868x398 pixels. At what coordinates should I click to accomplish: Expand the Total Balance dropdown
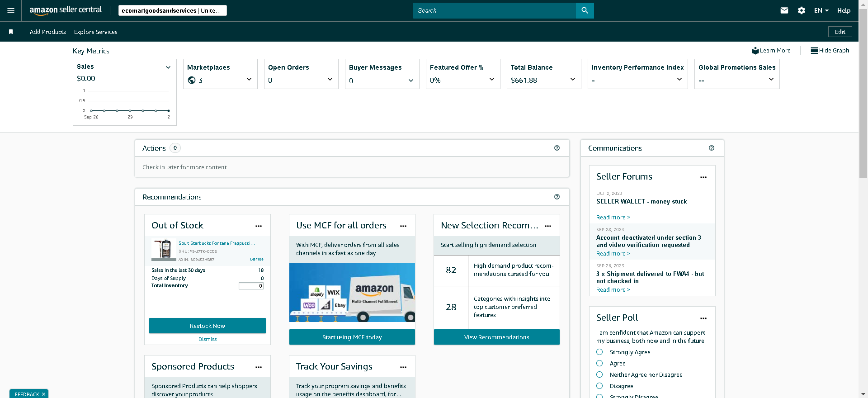tap(573, 79)
